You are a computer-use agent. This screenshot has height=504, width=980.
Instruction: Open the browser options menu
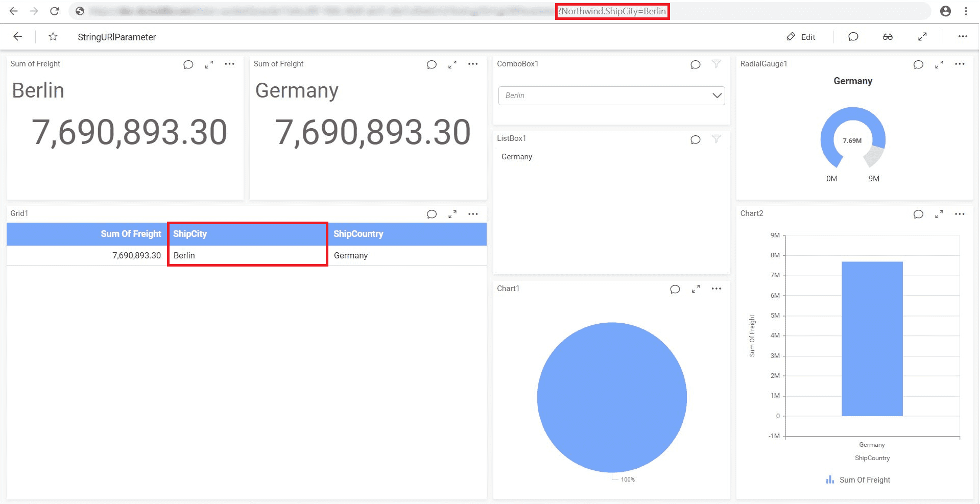pos(966,11)
